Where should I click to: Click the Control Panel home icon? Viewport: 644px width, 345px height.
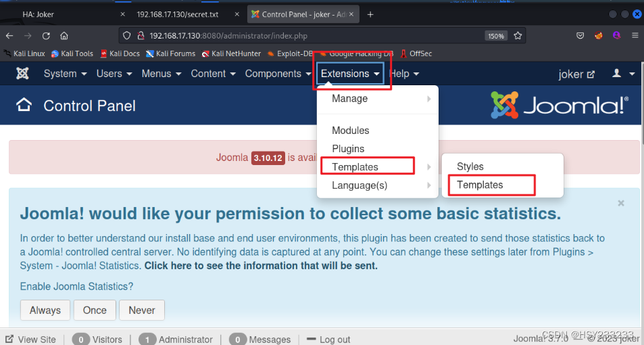click(x=24, y=106)
